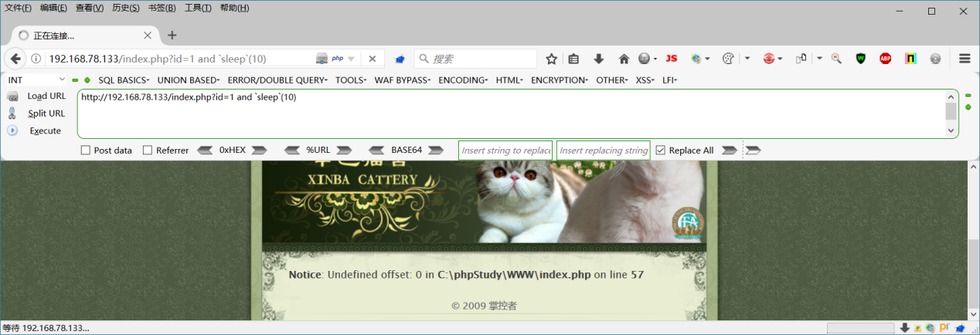Image resolution: width=980 pixels, height=335 pixels.
Task: Open the 工具(T) tools menu
Action: pyautogui.click(x=198, y=8)
